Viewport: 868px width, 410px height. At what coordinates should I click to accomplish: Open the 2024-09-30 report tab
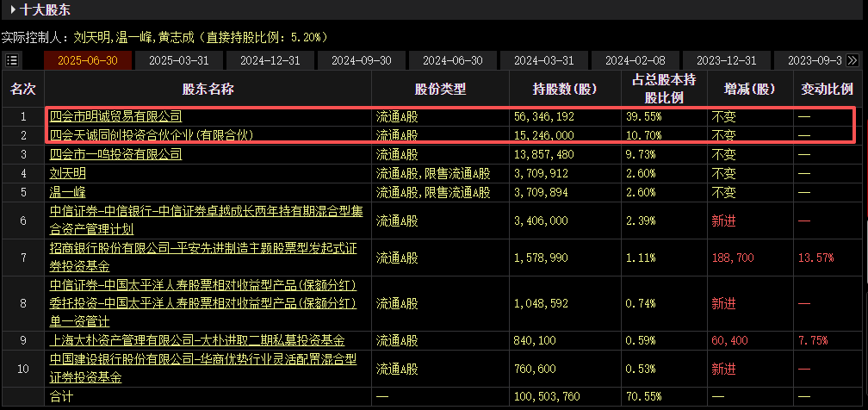362,60
